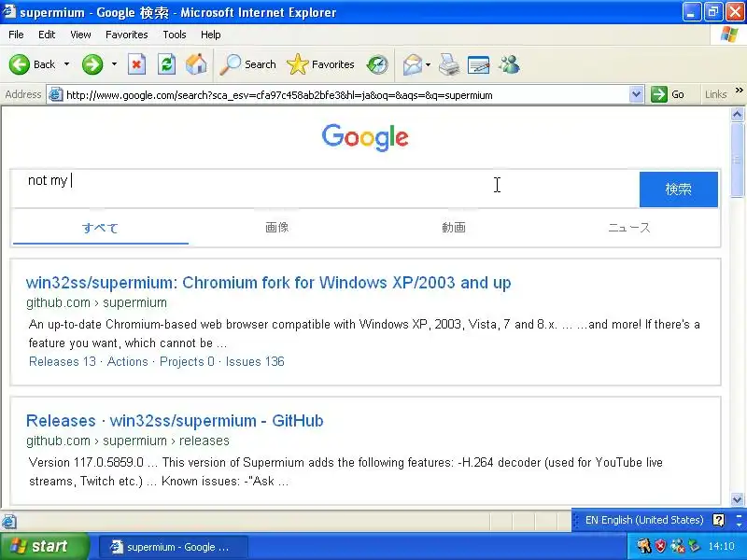747x560 pixels.
Task: Click the IE status bar page icon
Action: 9,522
